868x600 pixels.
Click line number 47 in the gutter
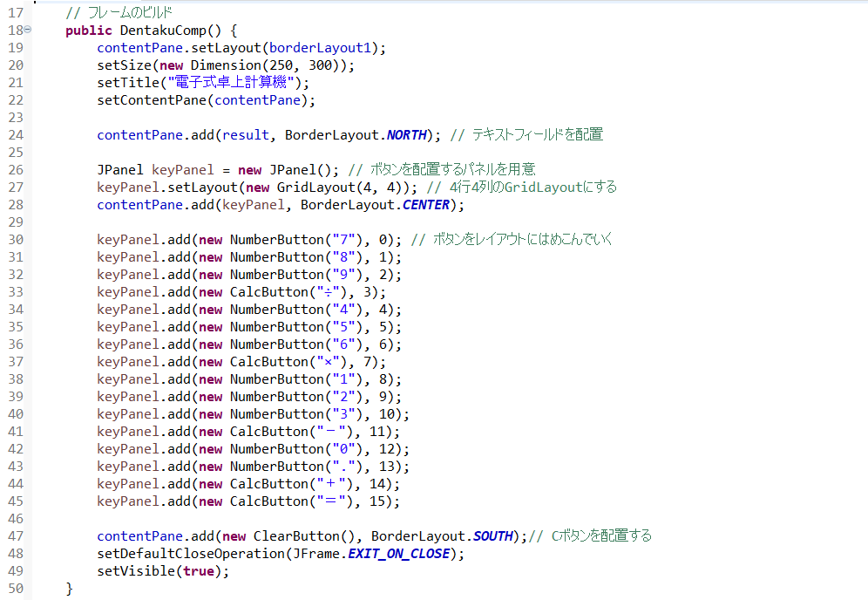[16, 536]
